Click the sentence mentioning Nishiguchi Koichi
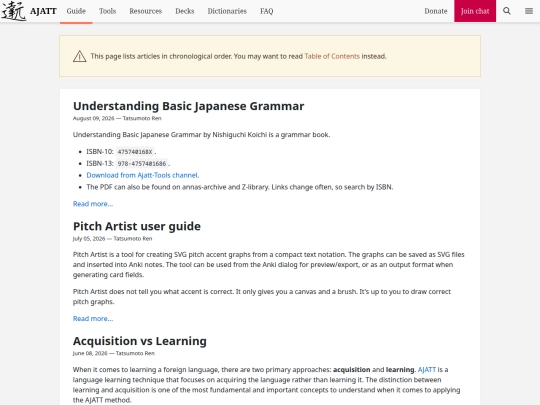 201,135
